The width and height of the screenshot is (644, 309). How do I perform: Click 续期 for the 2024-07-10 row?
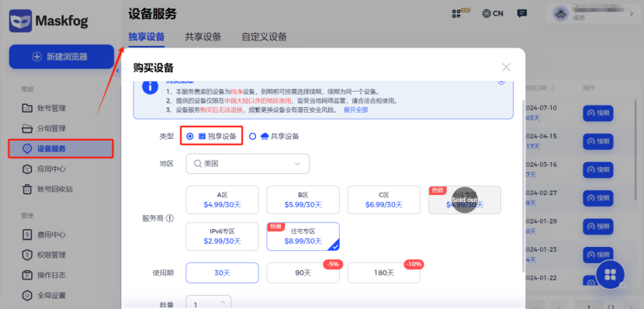[x=598, y=113]
